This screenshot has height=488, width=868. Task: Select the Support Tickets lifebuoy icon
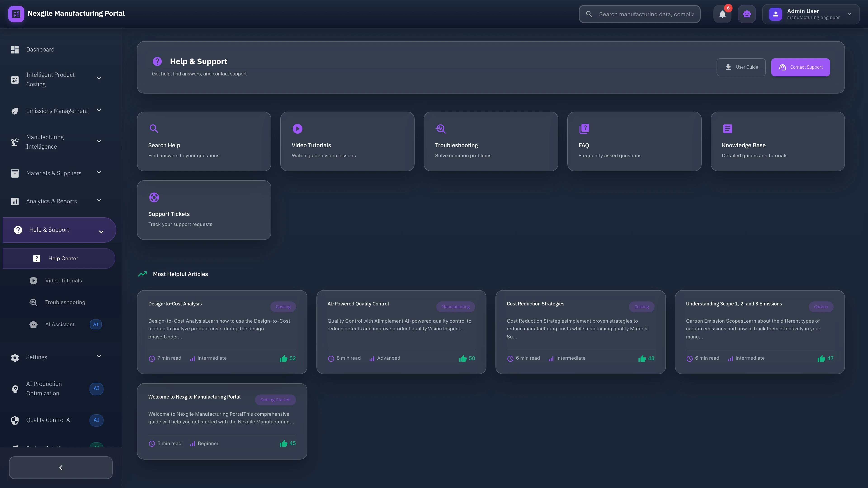[x=154, y=197]
